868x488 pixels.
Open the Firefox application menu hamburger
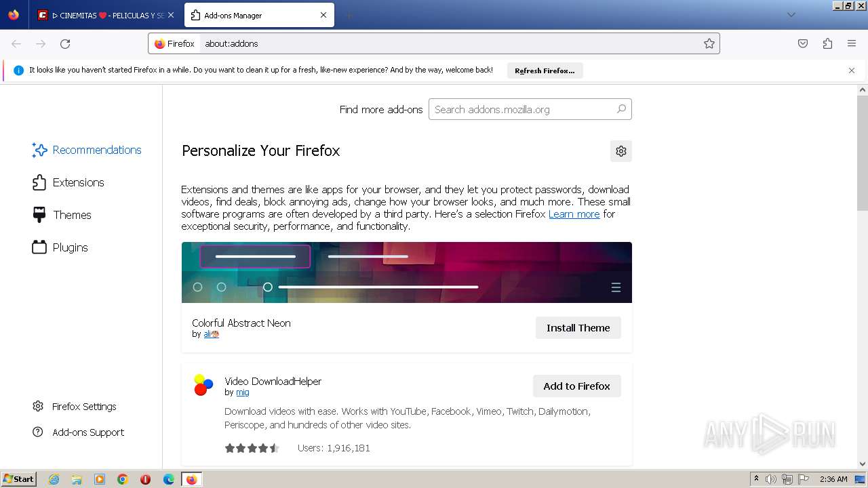[852, 43]
